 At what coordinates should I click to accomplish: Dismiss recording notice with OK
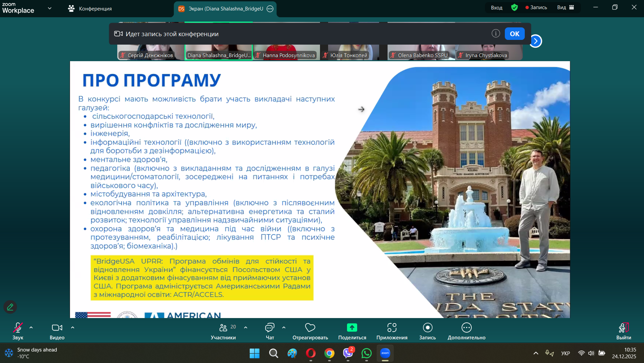[514, 34]
